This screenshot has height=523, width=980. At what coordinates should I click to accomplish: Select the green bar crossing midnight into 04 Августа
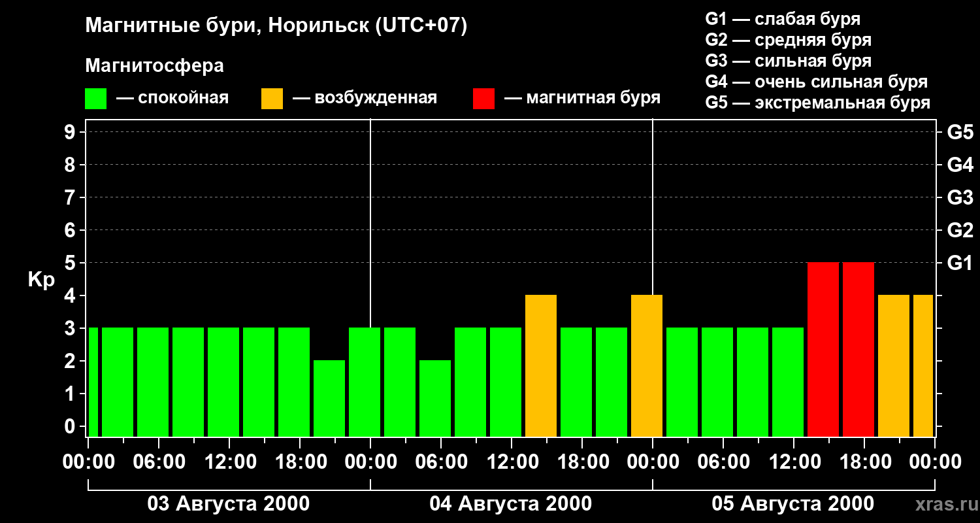coord(365,382)
